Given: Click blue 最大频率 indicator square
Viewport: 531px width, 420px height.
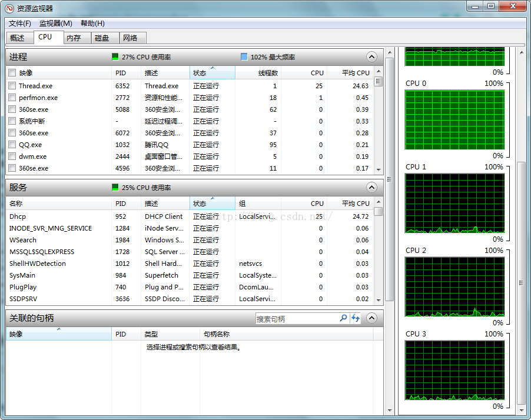Looking at the screenshot, I should (x=244, y=56).
